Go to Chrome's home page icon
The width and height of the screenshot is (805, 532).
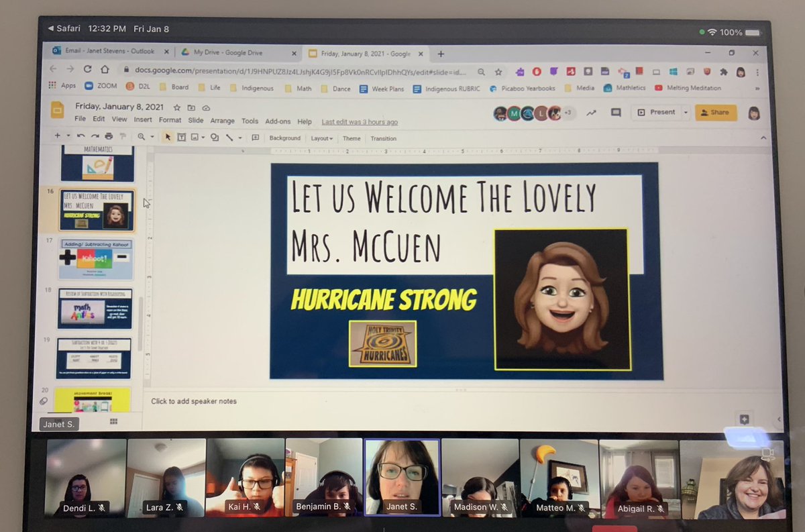coord(105,69)
